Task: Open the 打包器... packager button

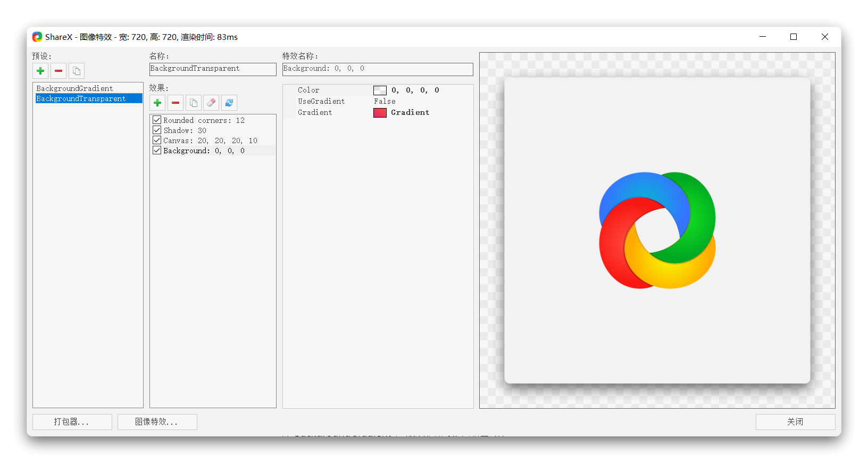Action: (x=72, y=422)
